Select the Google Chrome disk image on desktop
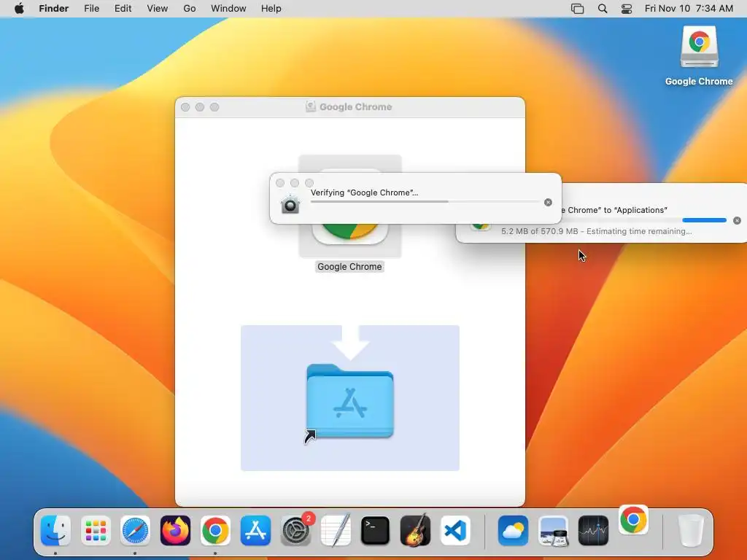Image resolution: width=747 pixels, height=560 pixels. [699, 47]
